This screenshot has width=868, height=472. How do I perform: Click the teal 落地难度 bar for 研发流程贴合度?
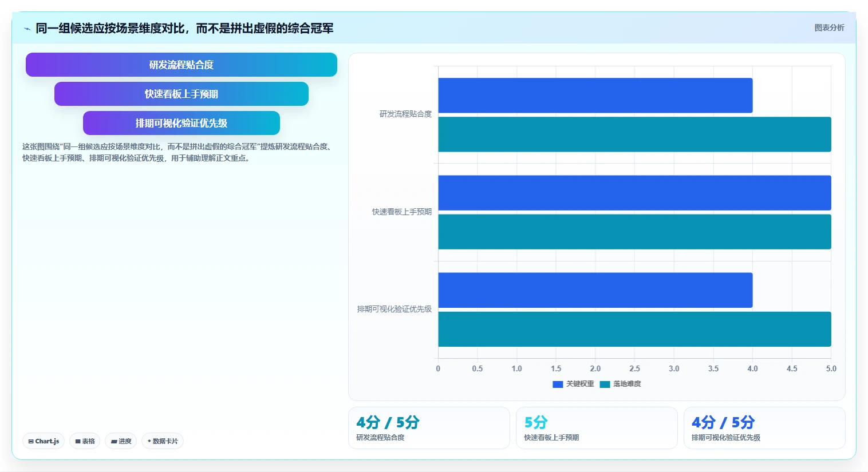[x=635, y=134]
